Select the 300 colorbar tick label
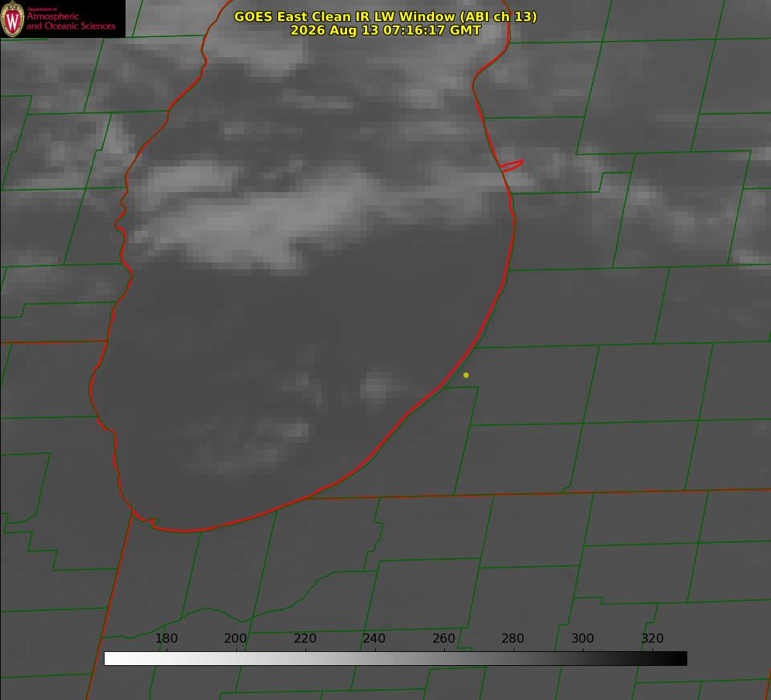The width and height of the screenshot is (771, 700). pos(583,638)
